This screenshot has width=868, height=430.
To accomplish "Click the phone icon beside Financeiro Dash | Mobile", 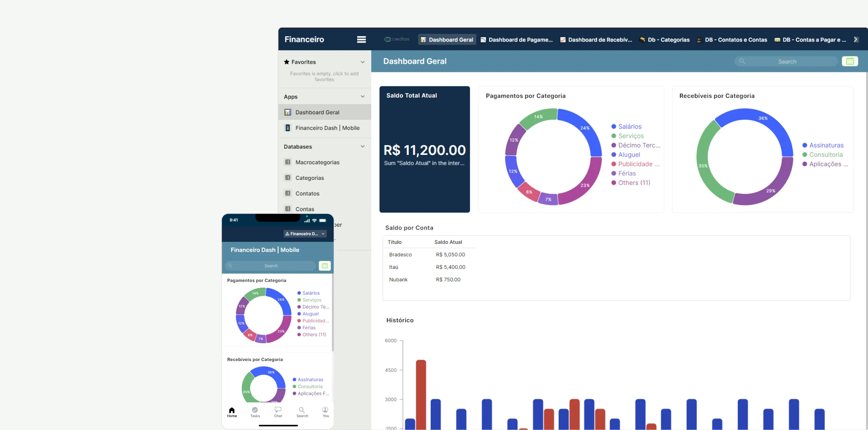I will (288, 128).
